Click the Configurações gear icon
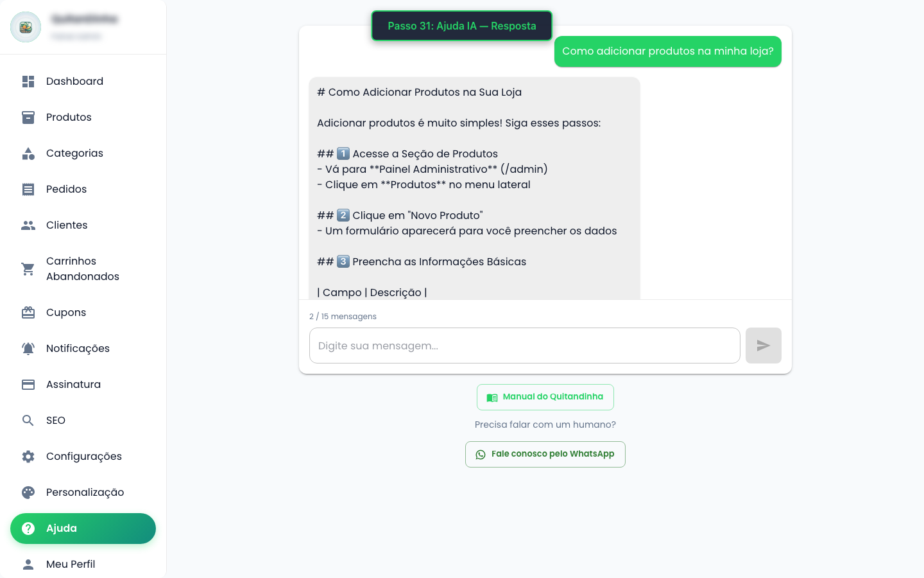 click(28, 457)
